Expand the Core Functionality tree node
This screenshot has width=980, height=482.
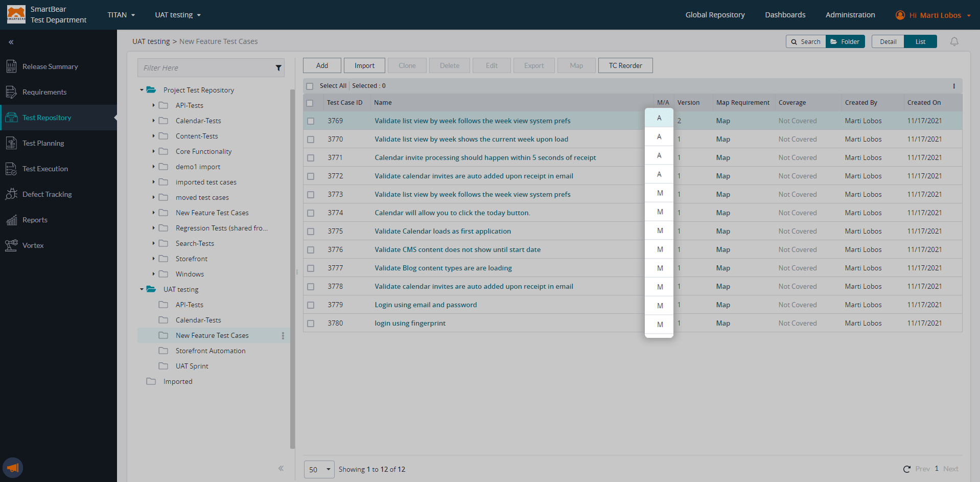153,151
